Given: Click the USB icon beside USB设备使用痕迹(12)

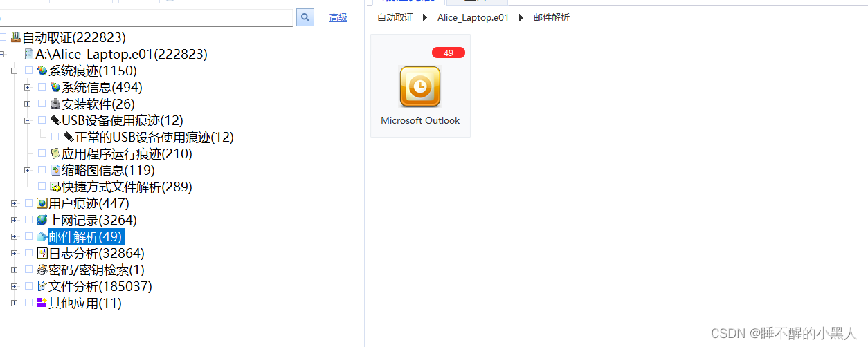Looking at the screenshot, I should tap(55, 120).
